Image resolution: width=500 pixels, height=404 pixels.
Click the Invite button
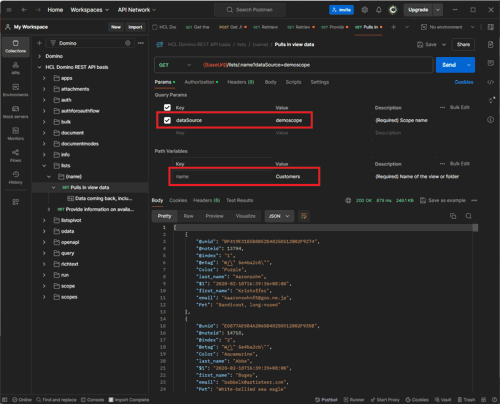pos(341,10)
